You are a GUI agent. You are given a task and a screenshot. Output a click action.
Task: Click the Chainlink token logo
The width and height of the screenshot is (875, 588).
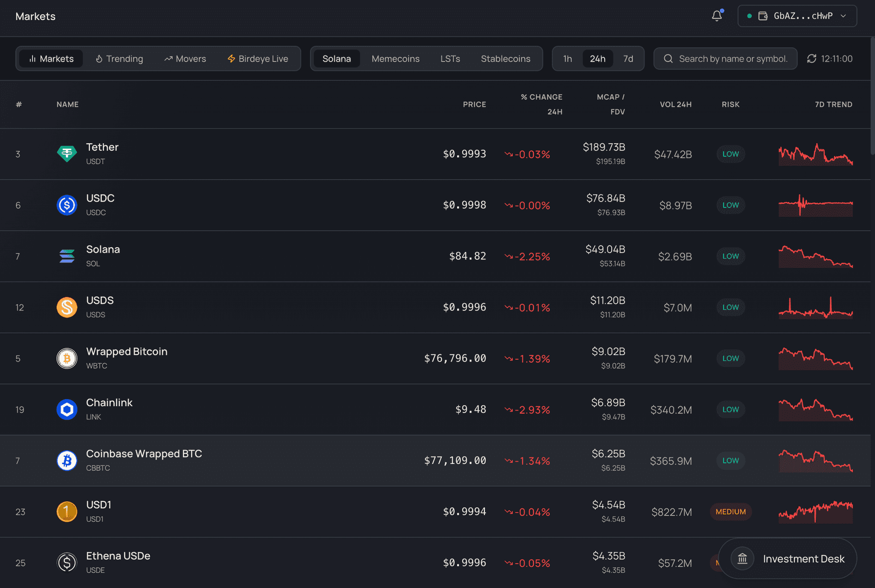tap(67, 410)
